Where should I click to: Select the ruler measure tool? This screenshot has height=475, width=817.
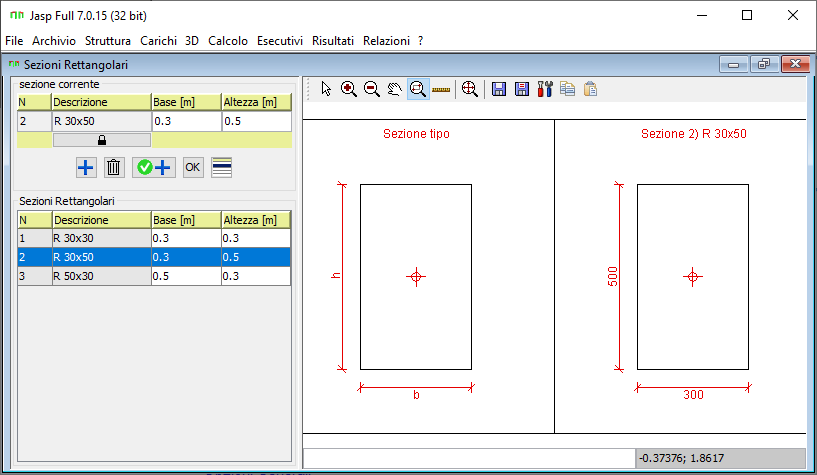pos(441,90)
